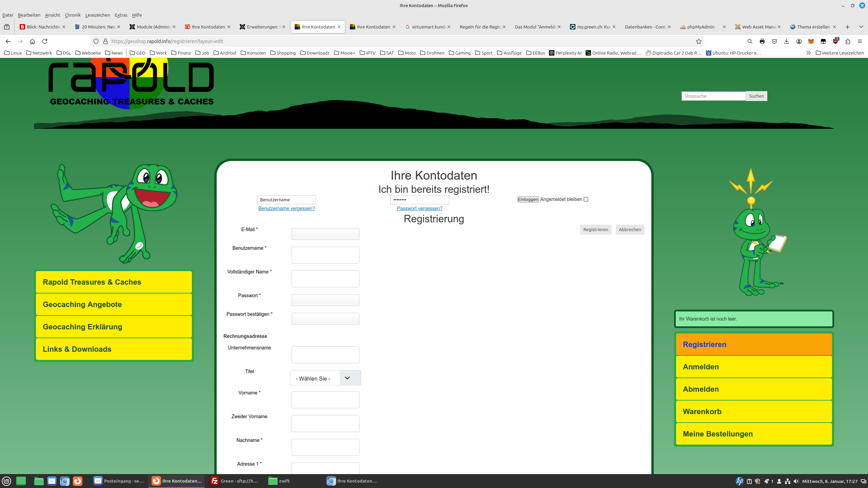
Task: Show more bookmarks overflow chevron
Action: pos(808,53)
